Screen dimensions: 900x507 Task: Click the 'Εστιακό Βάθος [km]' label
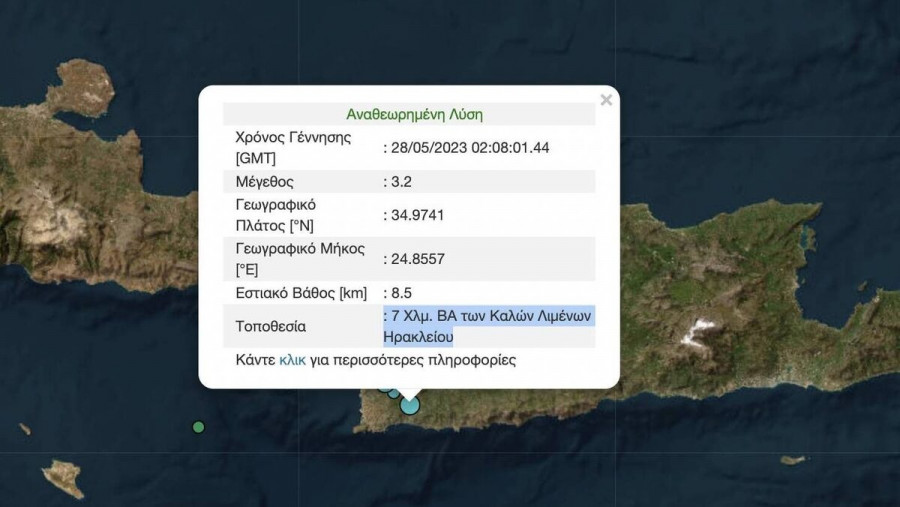point(301,293)
